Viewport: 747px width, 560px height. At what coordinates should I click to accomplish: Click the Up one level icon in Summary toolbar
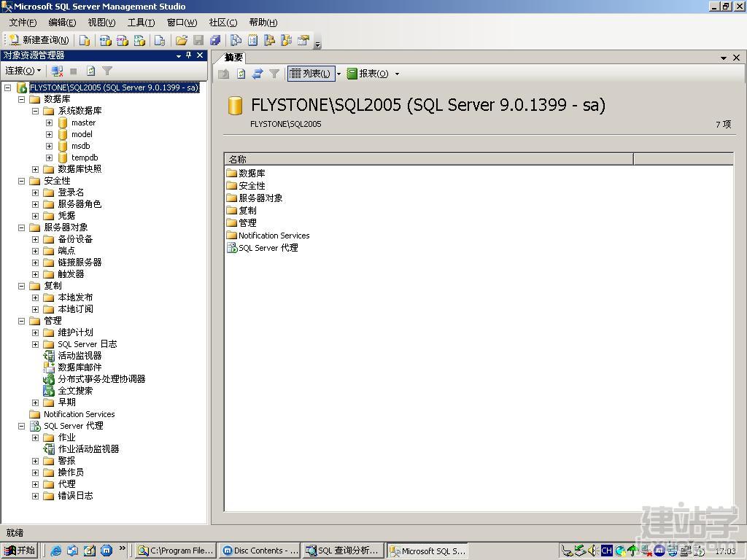tap(223, 74)
